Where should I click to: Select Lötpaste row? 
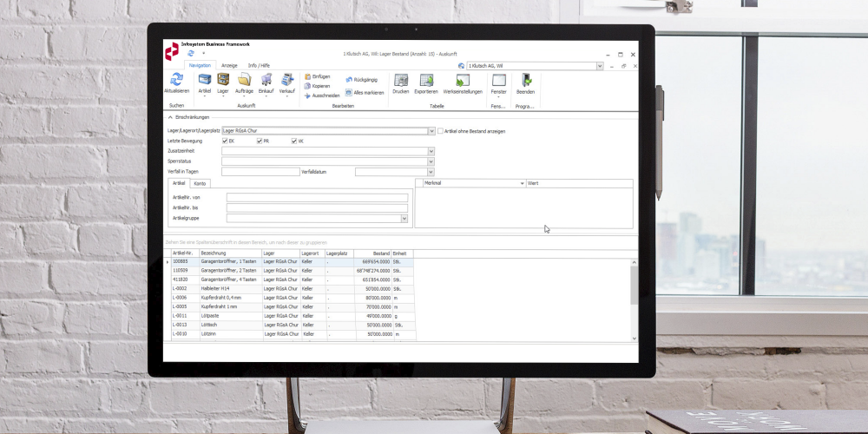click(x=292, y=316)
